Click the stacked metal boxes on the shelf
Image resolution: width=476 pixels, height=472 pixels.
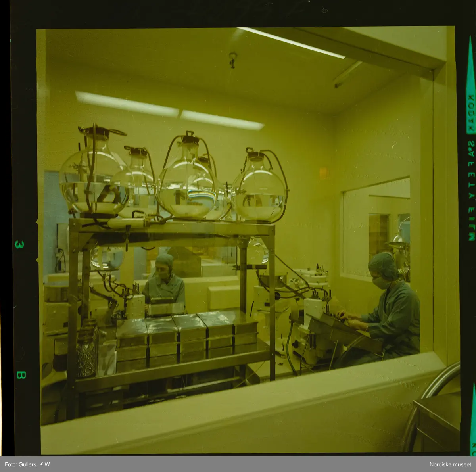[x=186, y=337]
